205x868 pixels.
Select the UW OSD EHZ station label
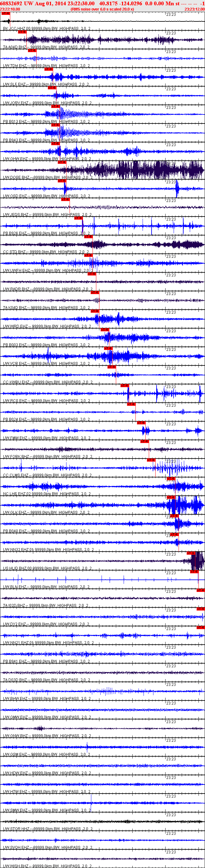pos(47,196)
